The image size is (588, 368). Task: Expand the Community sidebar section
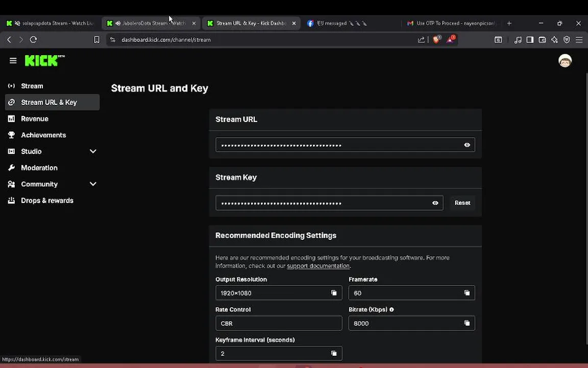[x=93, y=184]
